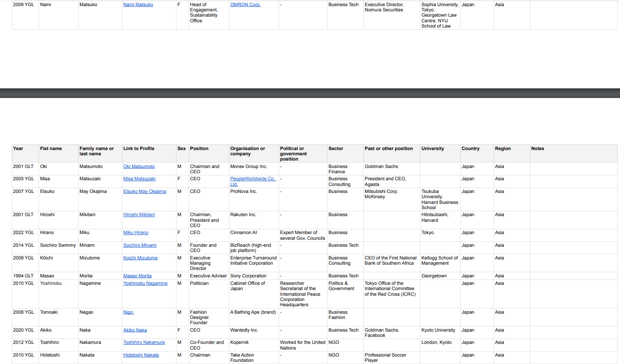Select the Enterprise Turnaround Initiative Corporation cell
The image size is (620, 364).
click(254, 263)
